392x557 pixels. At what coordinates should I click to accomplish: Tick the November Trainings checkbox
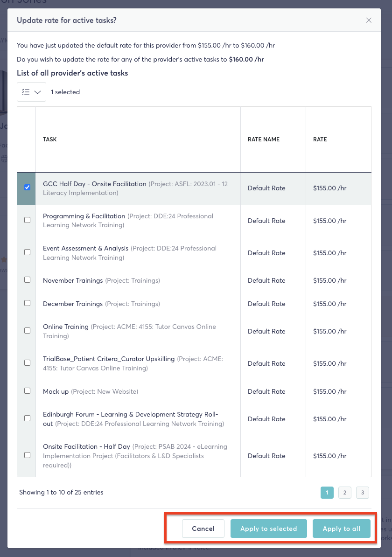tap(27, 280)
